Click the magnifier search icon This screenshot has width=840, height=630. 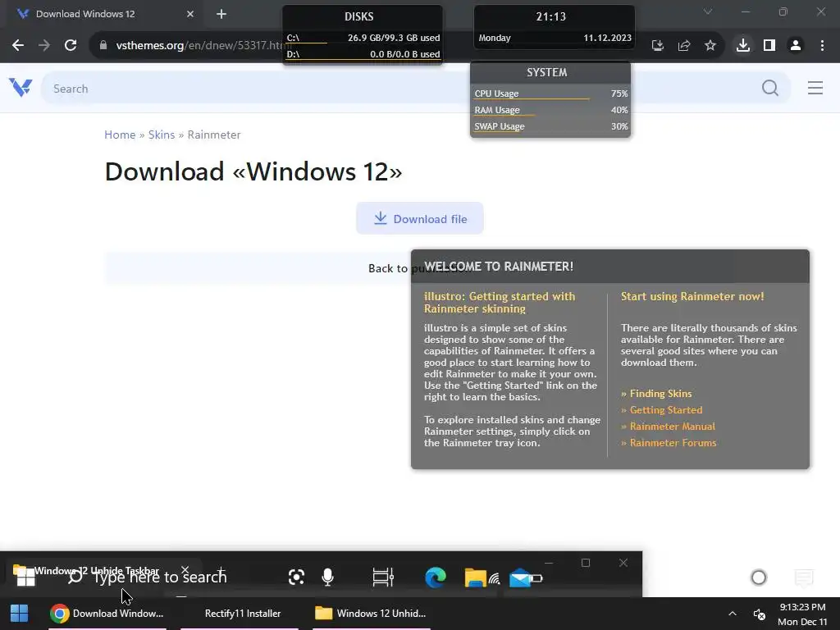[x=770, y=88]
